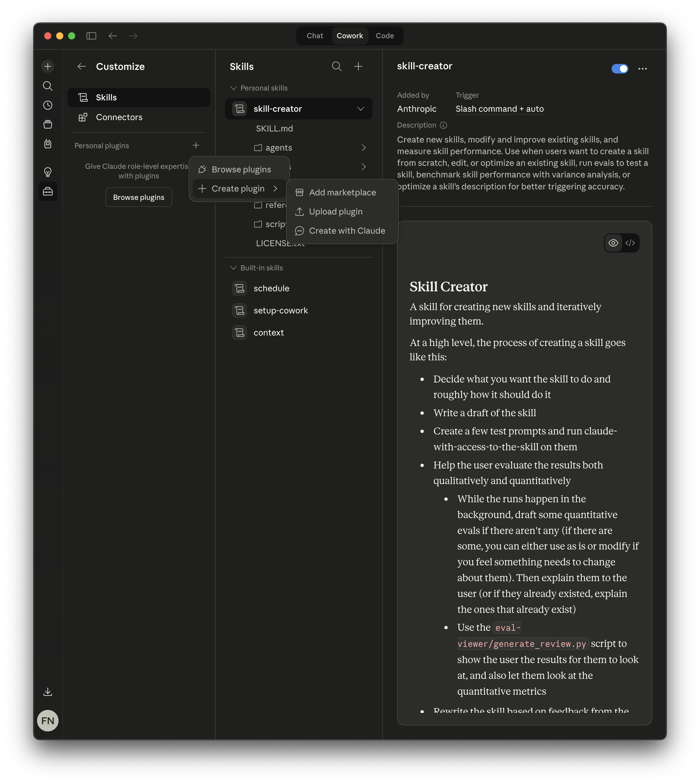
Task: Click the info icon next to Description
Action: tap(443, 125)
